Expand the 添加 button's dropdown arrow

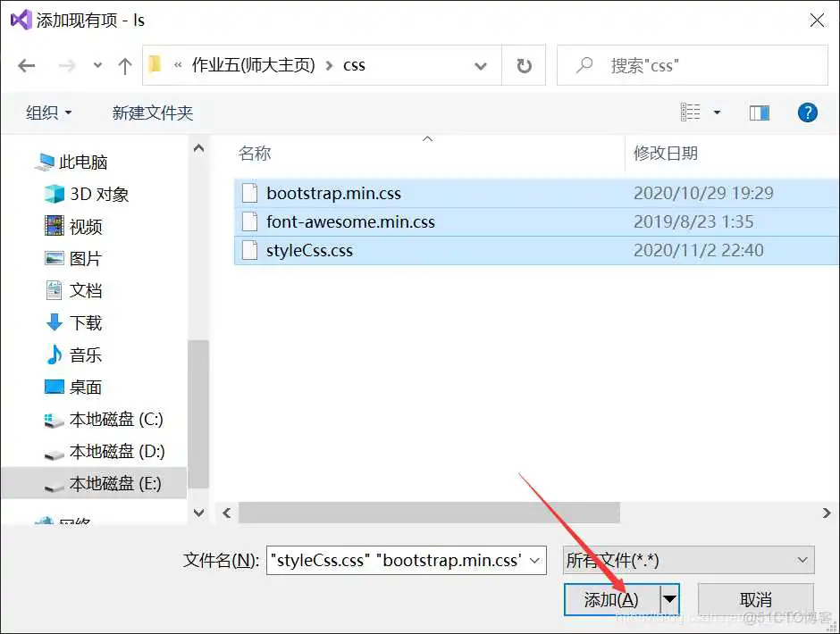click(668, 599)
